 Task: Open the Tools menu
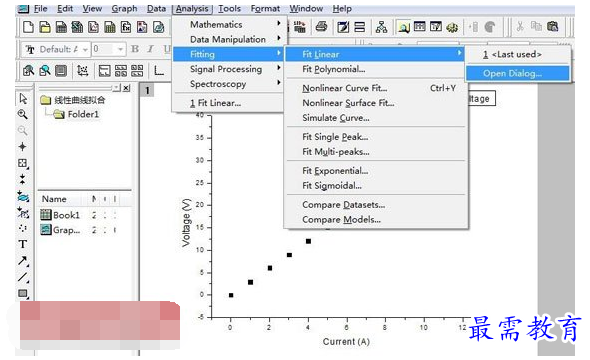coord(229,8)
